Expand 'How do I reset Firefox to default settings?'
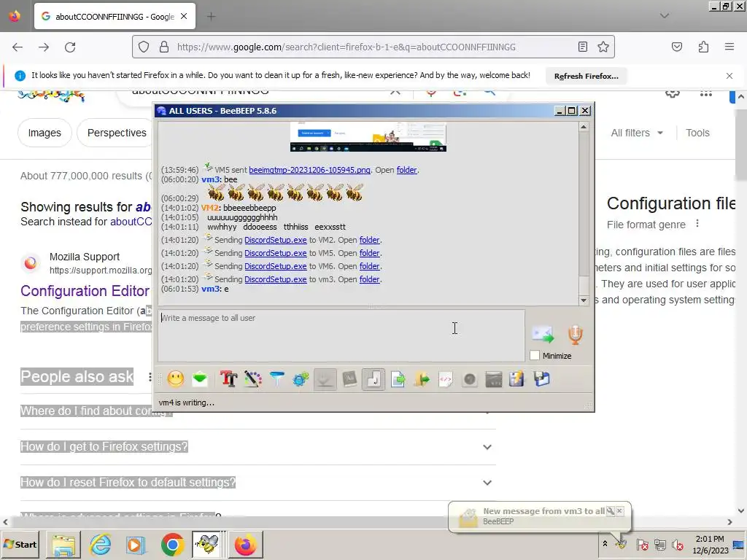This screenshot has width=747, height=560. coord(258,483)
